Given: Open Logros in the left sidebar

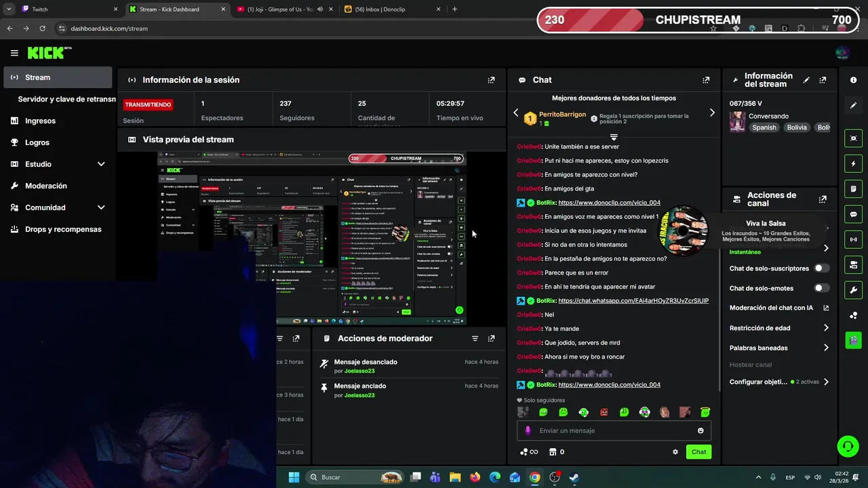Looking at the screenshot, I should coord(58,142).
